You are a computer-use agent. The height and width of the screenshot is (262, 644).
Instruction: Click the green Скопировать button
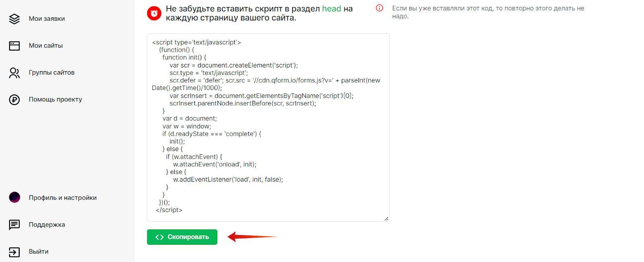pyautogui.click(x=182, y=237)
